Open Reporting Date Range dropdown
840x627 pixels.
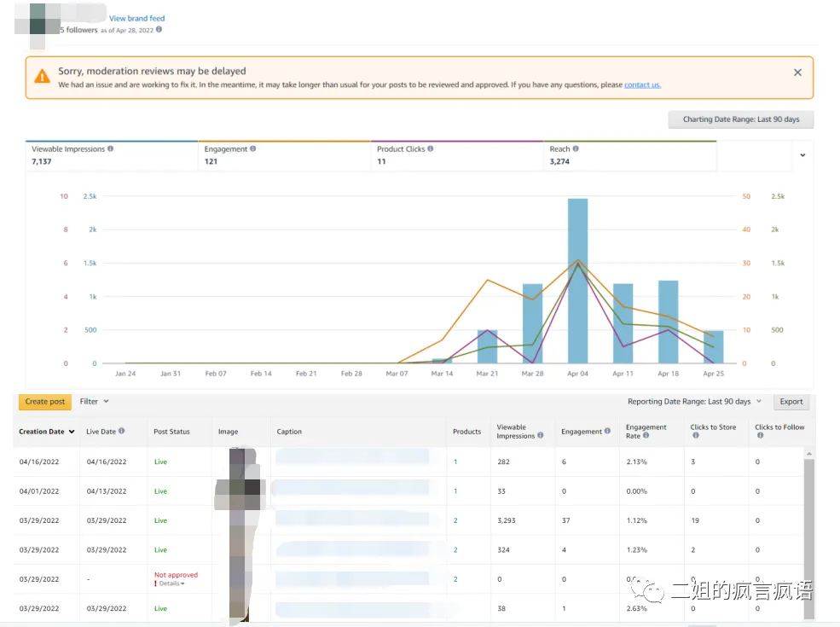pos(694,402)
